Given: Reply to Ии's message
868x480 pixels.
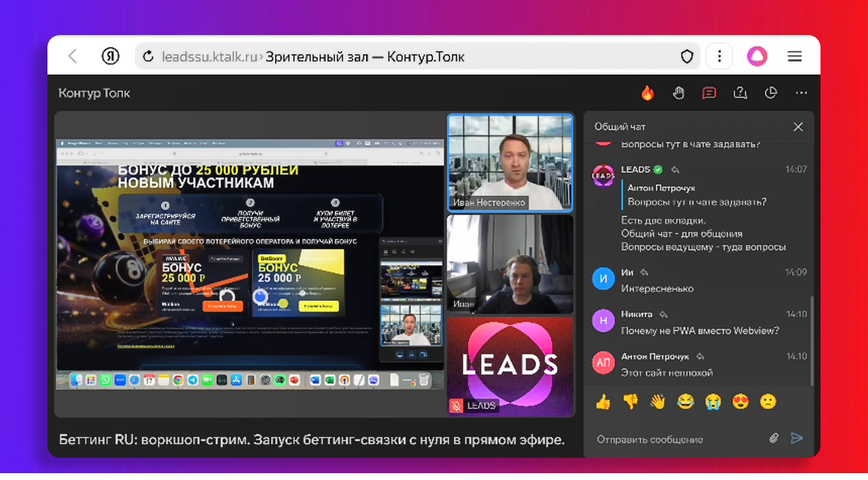Looking at the screenshot, I should pos(644,272).
